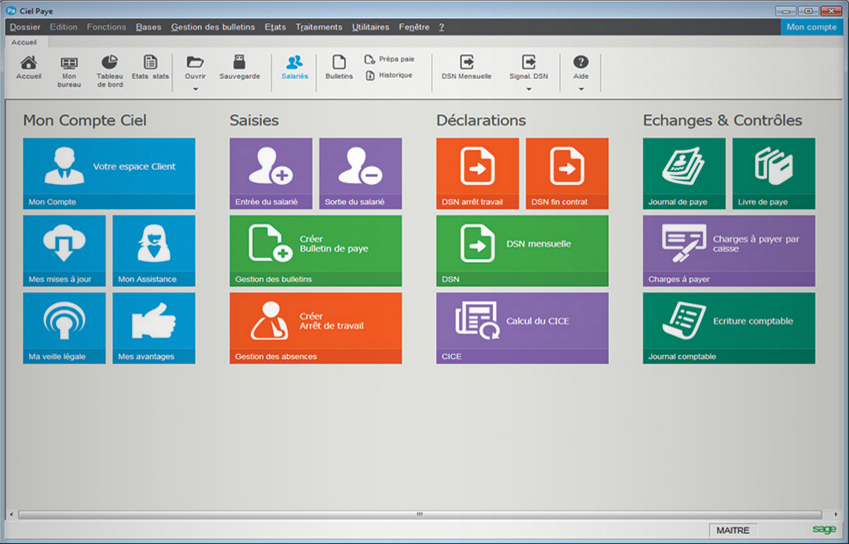Open Votre espace Client tile
Screen dimensions: 849x544
click(x=109, y=173)
